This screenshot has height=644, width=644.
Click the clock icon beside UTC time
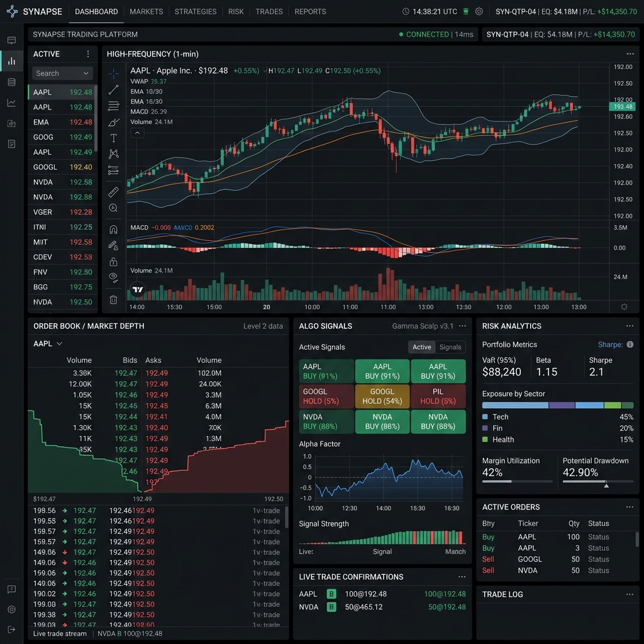click(406, 11)
